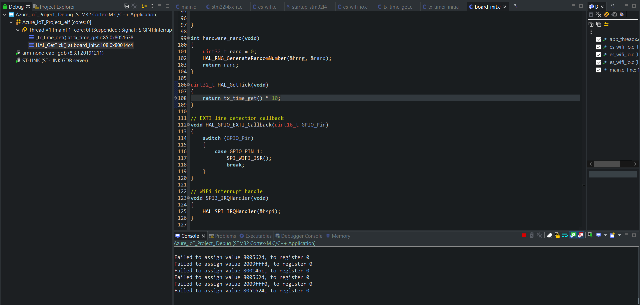Clear the console with eraser icon
Image resolution: width=644 pixels, height=305 pixels.
coord(550,235)
